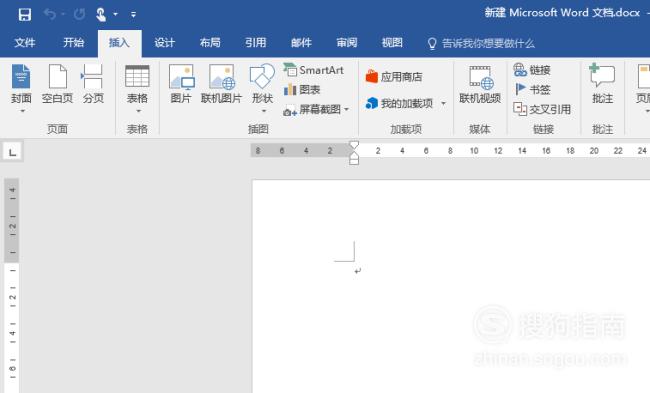Insert a 联机视频 online video

pos(480,83)
